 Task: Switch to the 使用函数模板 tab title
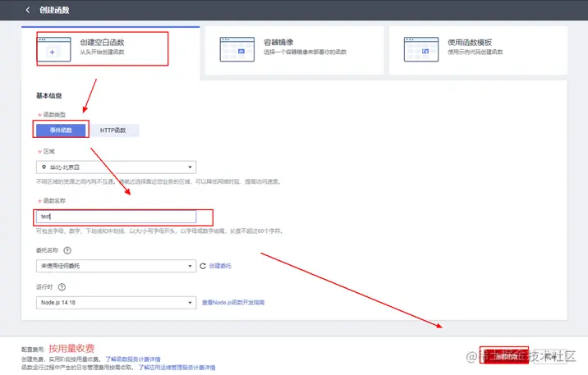pyautogui.click(x=470, y=43)
